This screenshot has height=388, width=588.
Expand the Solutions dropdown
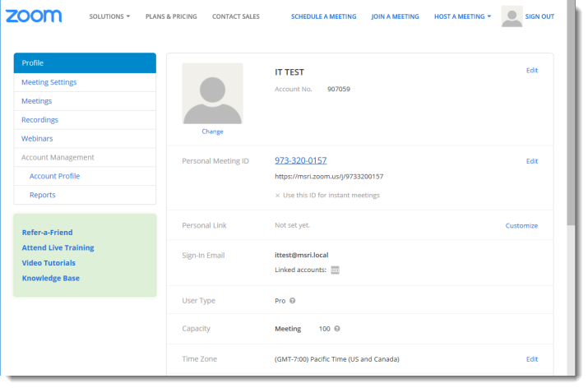pos(109,16)
